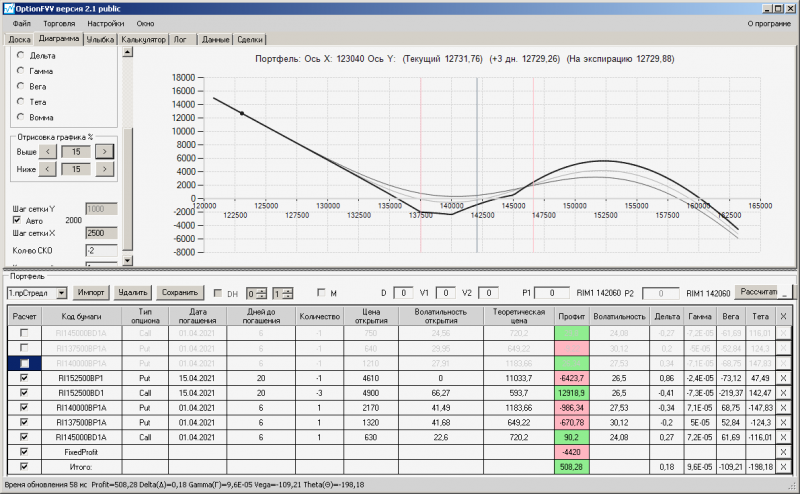Click the black marker point on the chart curve

coord(242,113)
